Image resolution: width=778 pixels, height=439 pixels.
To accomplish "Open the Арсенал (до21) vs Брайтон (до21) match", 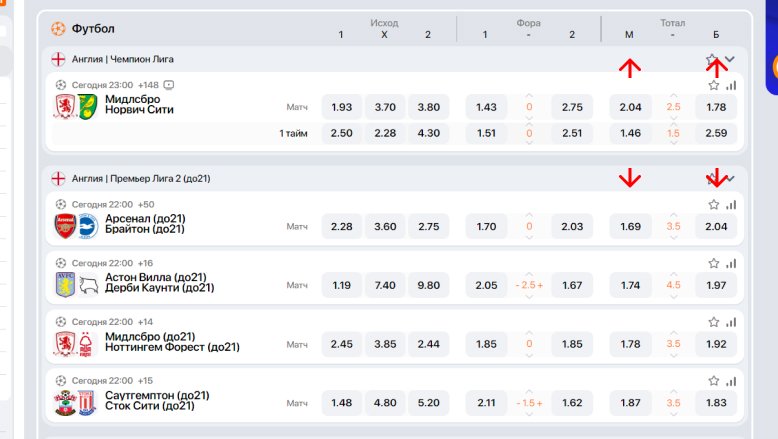I will tap(145, 224).
